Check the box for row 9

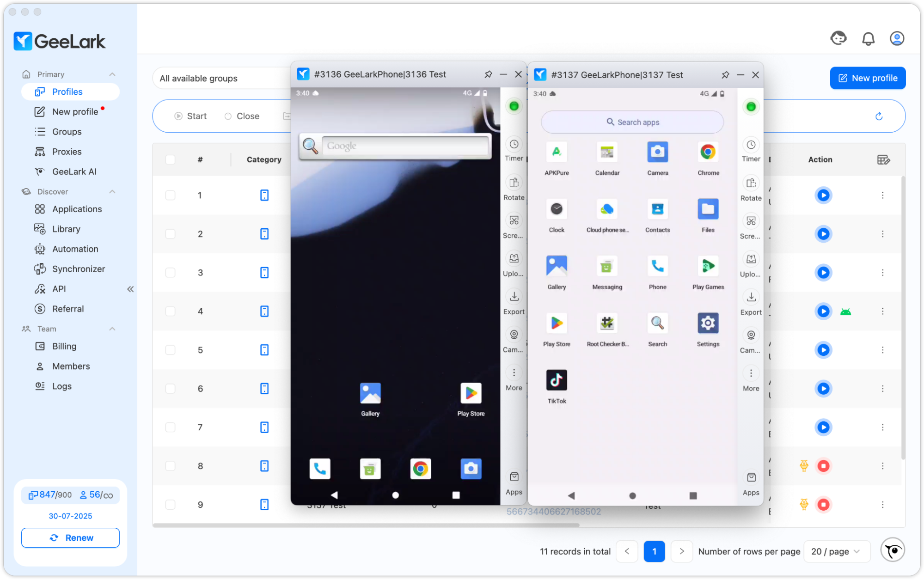pos(170,505)
